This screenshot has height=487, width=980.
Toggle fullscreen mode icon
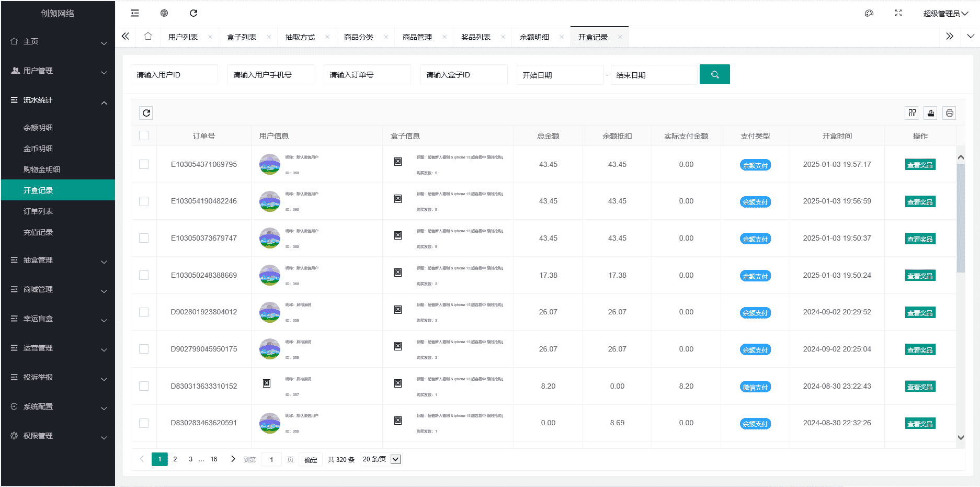click(x=898, y=13)
